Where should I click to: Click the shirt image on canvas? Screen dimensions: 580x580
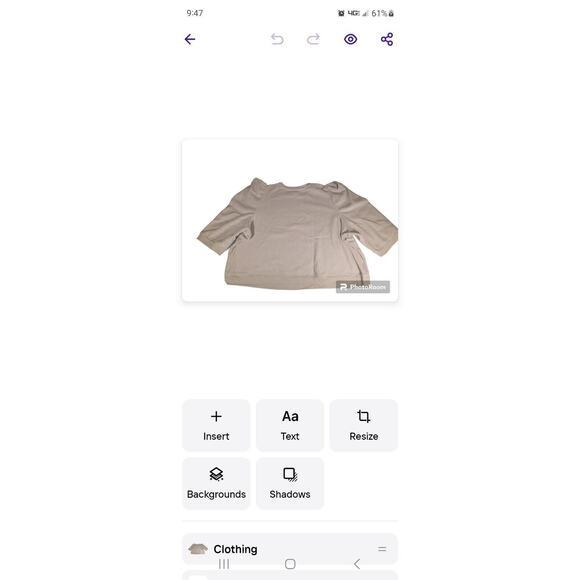point(297,234)
